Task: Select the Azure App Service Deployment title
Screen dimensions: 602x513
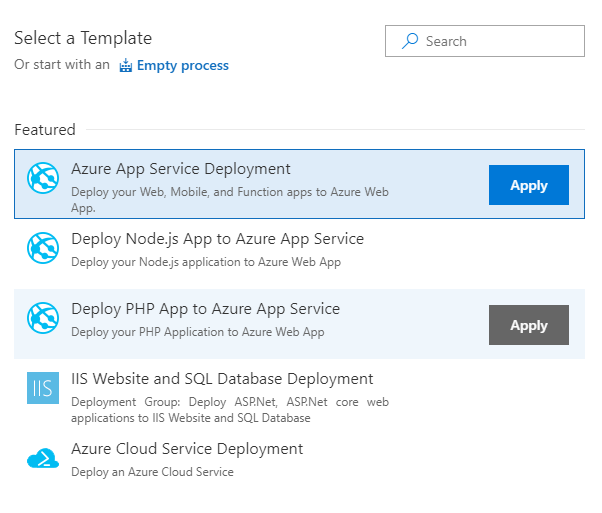Action: (x=181, y=169)
